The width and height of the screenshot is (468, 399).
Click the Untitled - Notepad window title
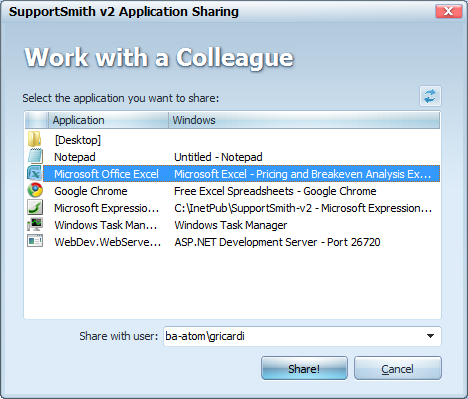(x=218, y=157)
